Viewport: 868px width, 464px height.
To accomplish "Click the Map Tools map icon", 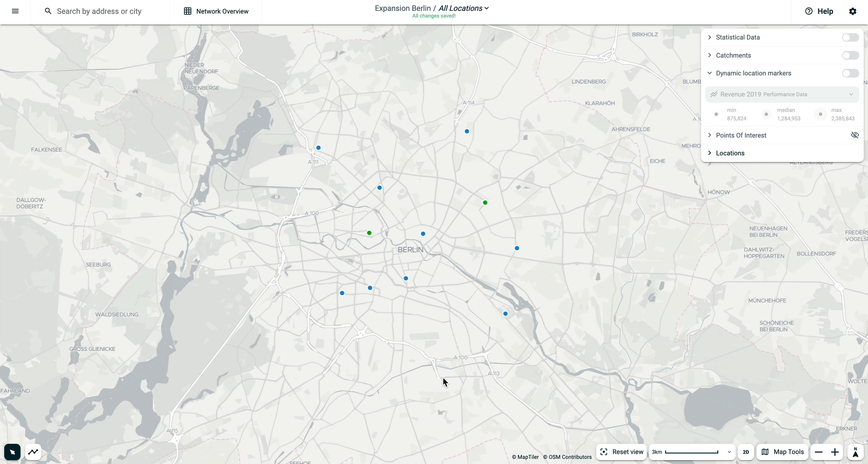I will coord(765,452).
